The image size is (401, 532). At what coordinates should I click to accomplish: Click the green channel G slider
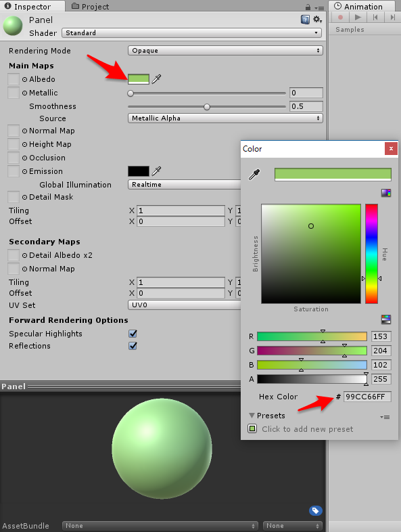coord(312,351)
